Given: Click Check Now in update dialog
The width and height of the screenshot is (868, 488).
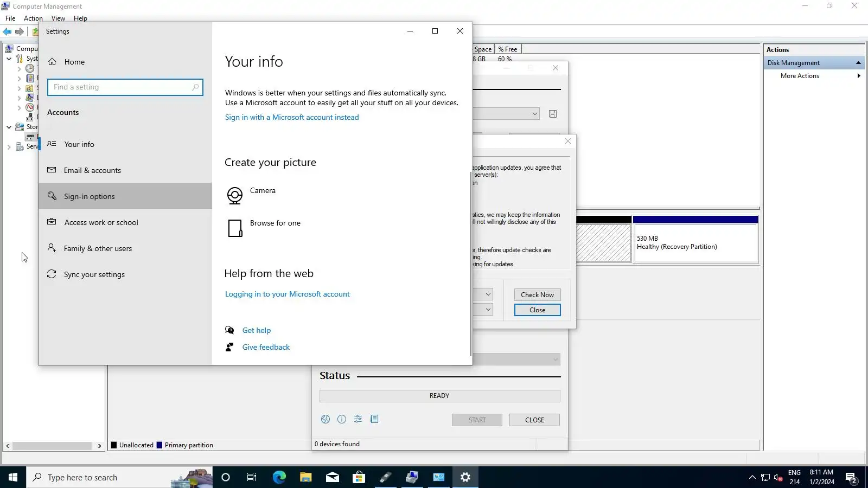Looking at the screenshot, I should pos(537,295).
